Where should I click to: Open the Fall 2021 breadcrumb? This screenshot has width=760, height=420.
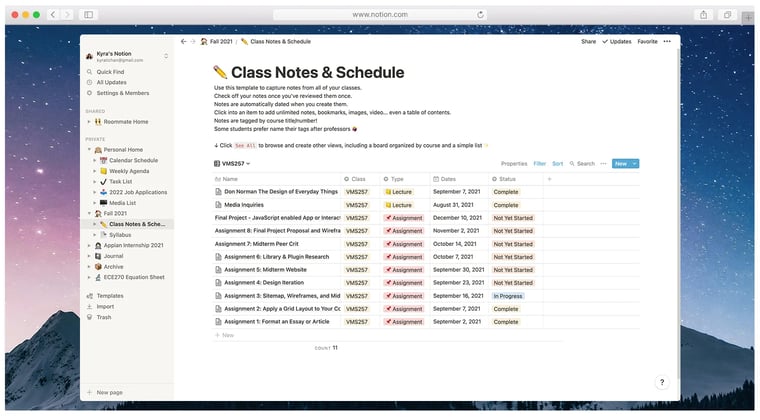tap(216, 42)
